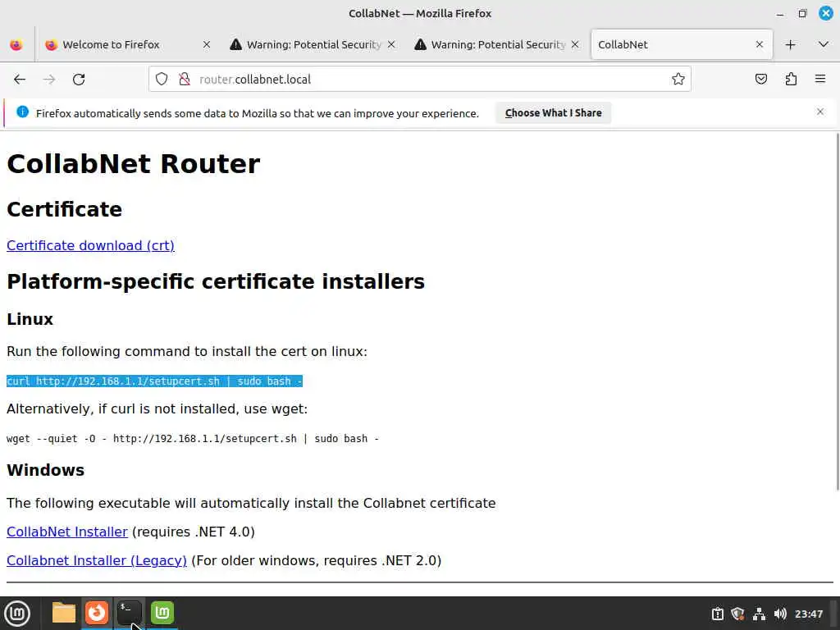This screenshot has height=630, width=840.
Task: Click the notification tray icon beside shield
Action: pos(717,614)
